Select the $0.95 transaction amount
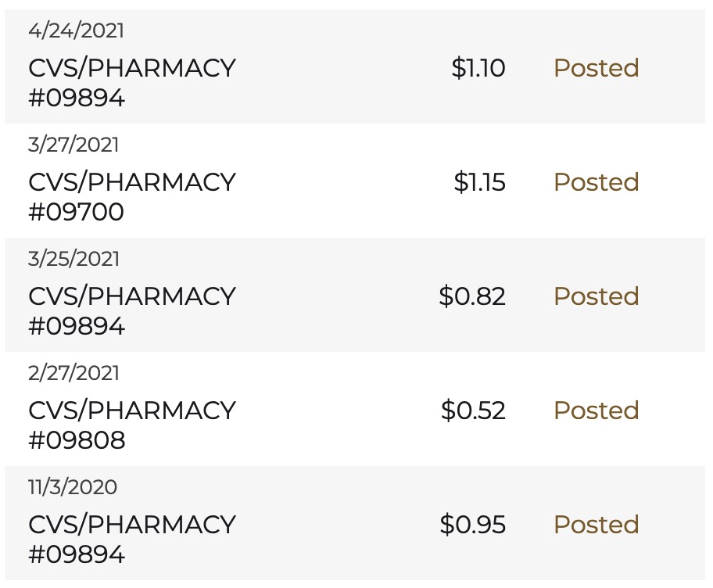The width and height of the screenshot is (713, 588). (472, 525)
